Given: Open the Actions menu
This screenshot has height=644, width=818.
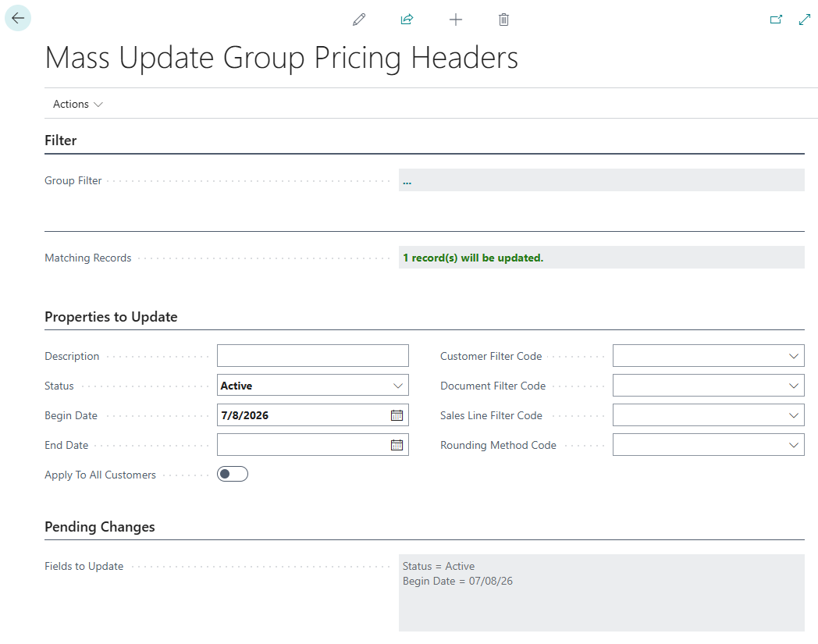Looking at the screenshot, I should [78, 105].
